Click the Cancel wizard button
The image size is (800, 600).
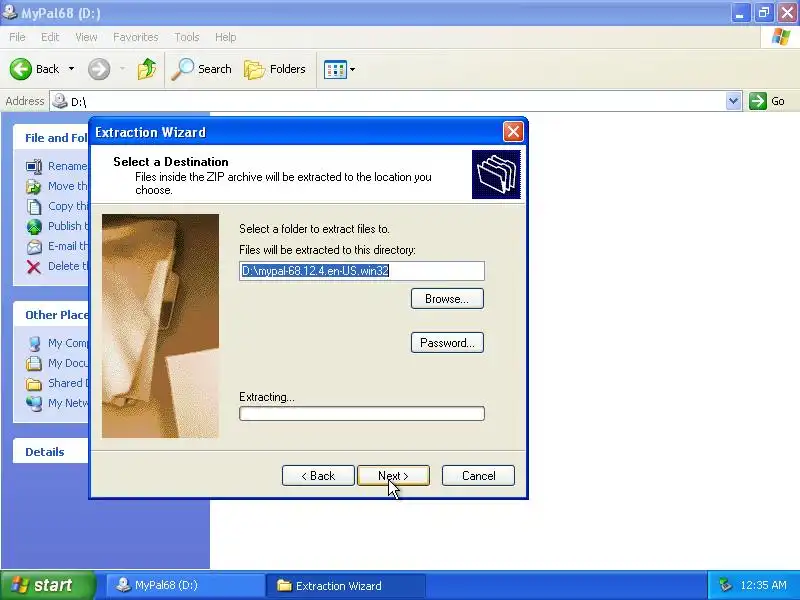pos(478,476)
